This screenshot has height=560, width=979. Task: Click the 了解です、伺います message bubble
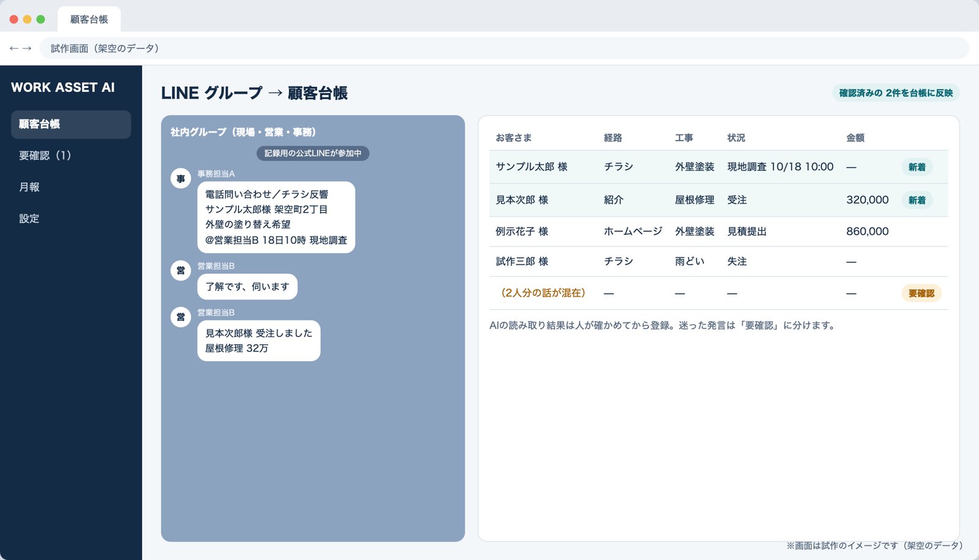tap(247, 287)
